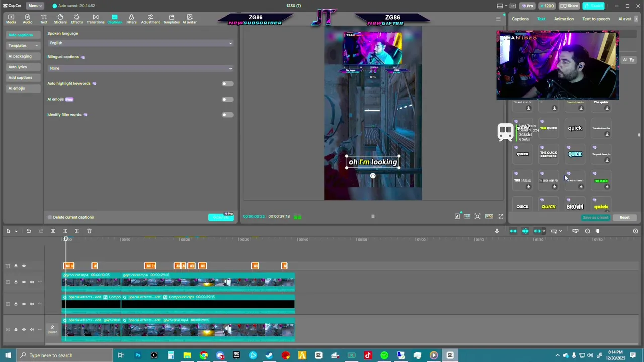
Task: Toggle Auto highlight keywords switch
Action: (227, 84)
